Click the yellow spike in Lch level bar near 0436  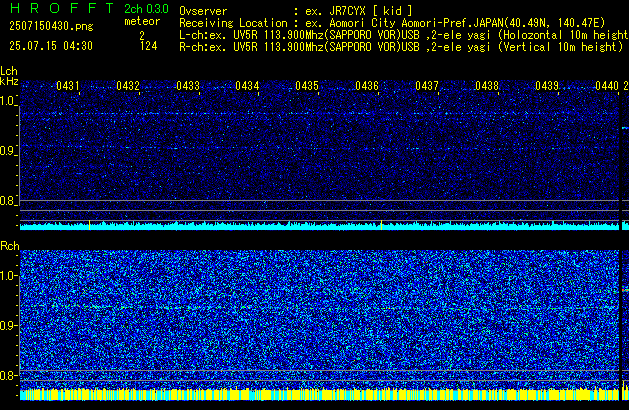click(381, 225)
